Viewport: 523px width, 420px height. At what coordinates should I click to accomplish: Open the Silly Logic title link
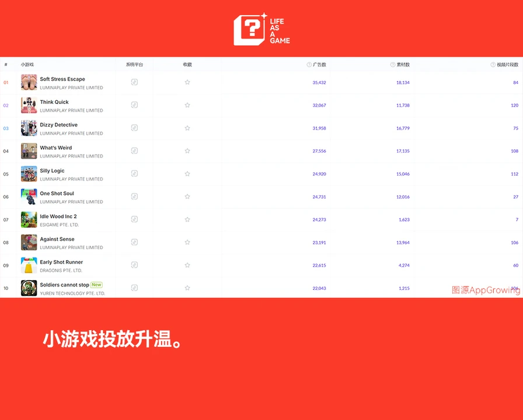point(53,171)
